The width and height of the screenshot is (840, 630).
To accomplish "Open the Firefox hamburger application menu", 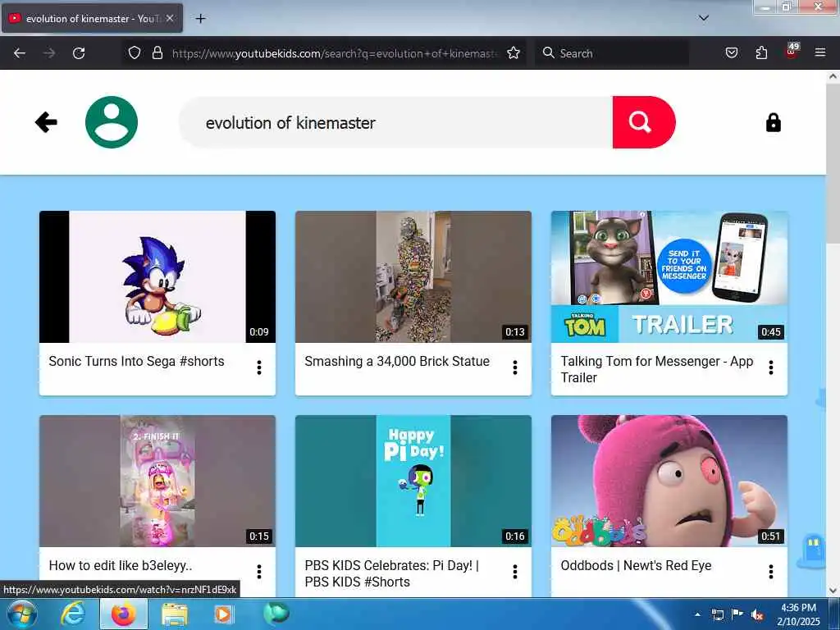I will click(820, 52).
